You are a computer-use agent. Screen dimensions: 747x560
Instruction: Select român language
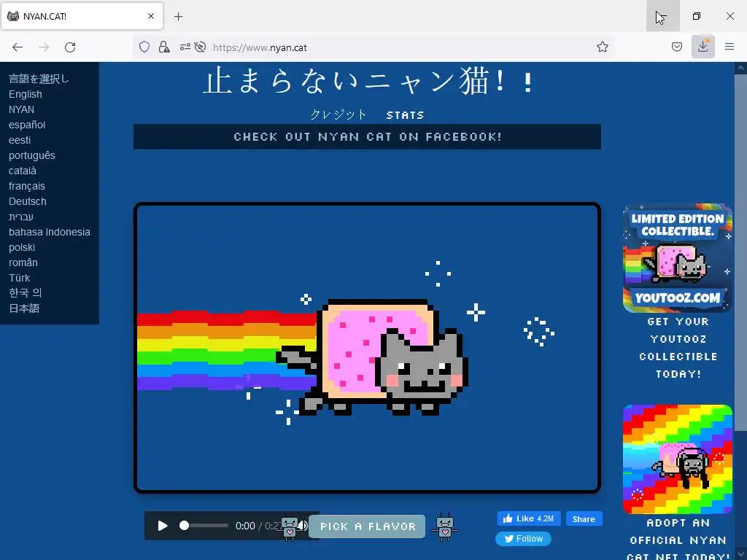pyautogui.click(x=23, y=262)
